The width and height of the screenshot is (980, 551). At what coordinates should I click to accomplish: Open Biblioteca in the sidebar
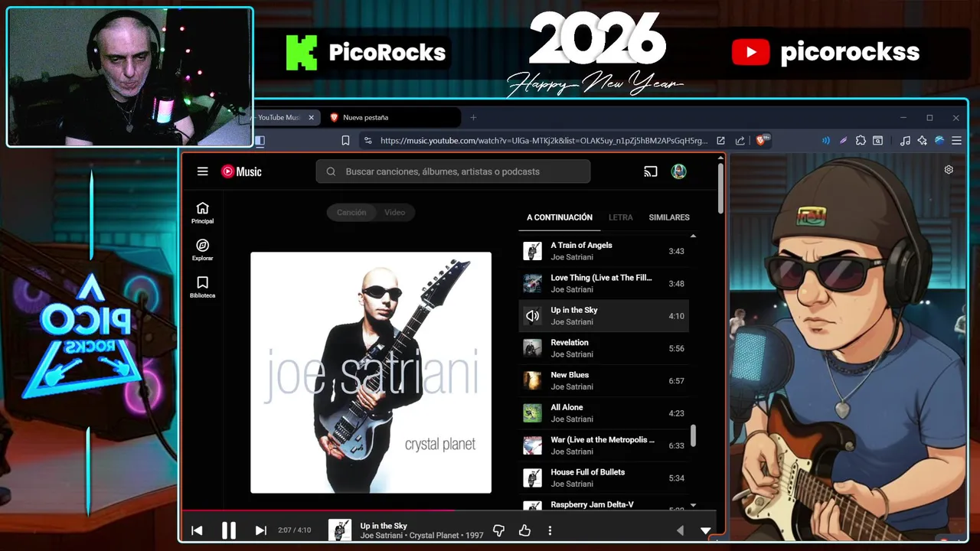pos(202,287)
